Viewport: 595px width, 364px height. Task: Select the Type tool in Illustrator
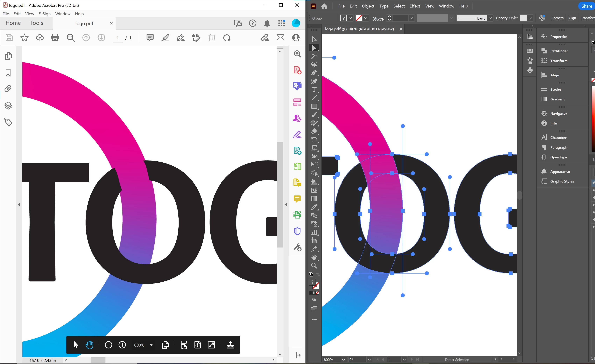[x=314, y=89]
